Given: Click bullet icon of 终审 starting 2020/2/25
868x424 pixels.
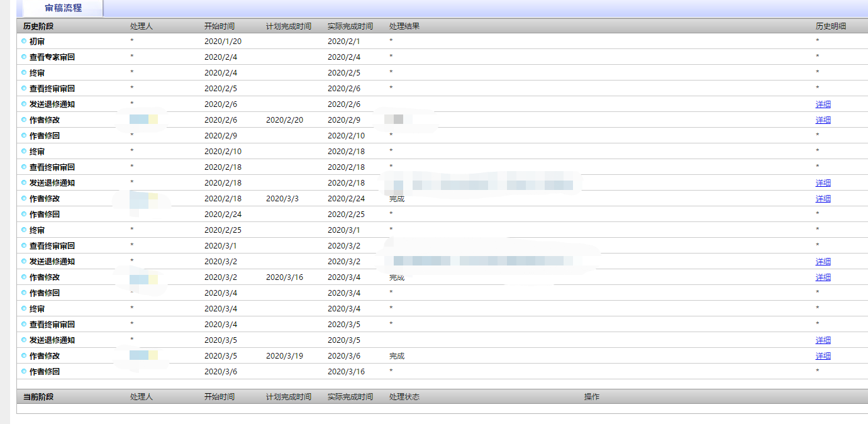Looking at the screenshot, I should 24,230.
